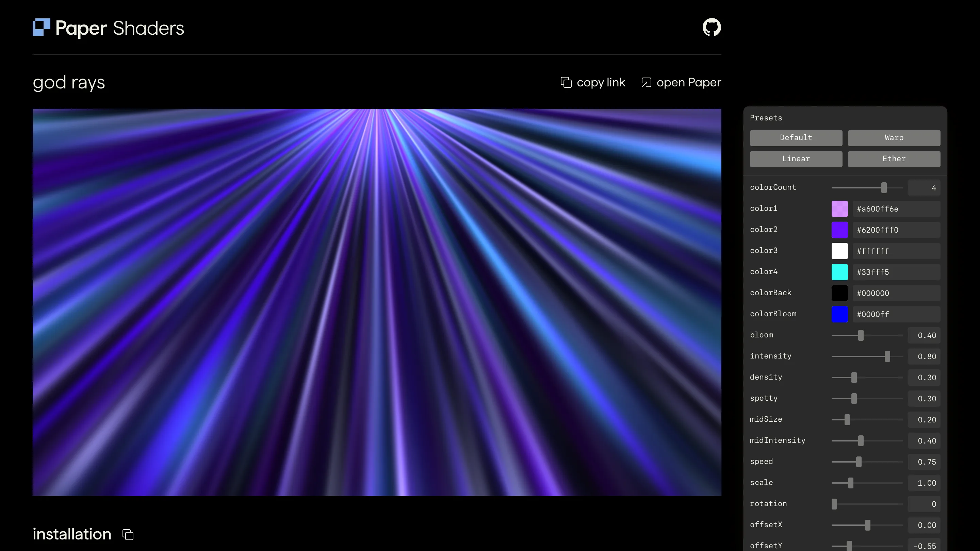Screen dimensions: 980x551
Task: Click the 'god rays' page title
Action: [x=69, y=83]
